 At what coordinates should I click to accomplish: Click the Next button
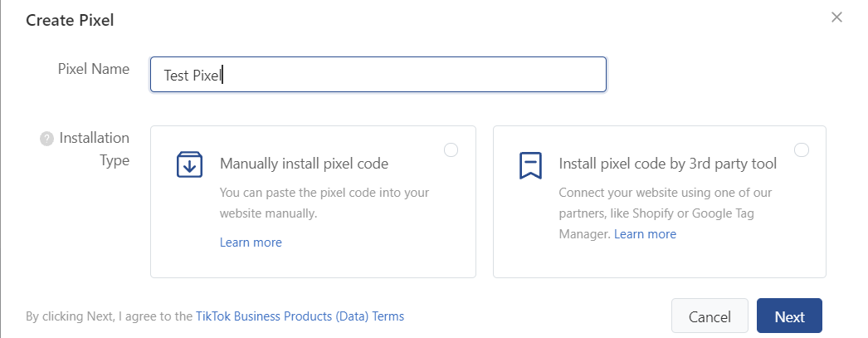pos(789,316)
